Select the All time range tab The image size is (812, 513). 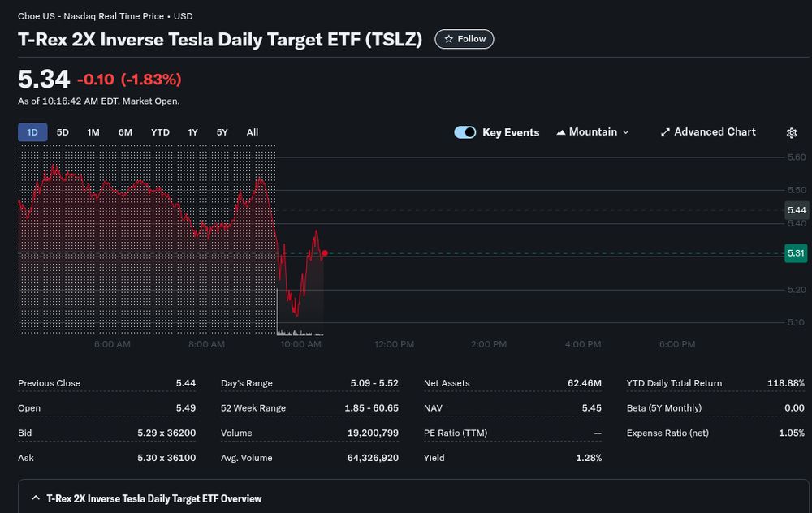[253, 132]
